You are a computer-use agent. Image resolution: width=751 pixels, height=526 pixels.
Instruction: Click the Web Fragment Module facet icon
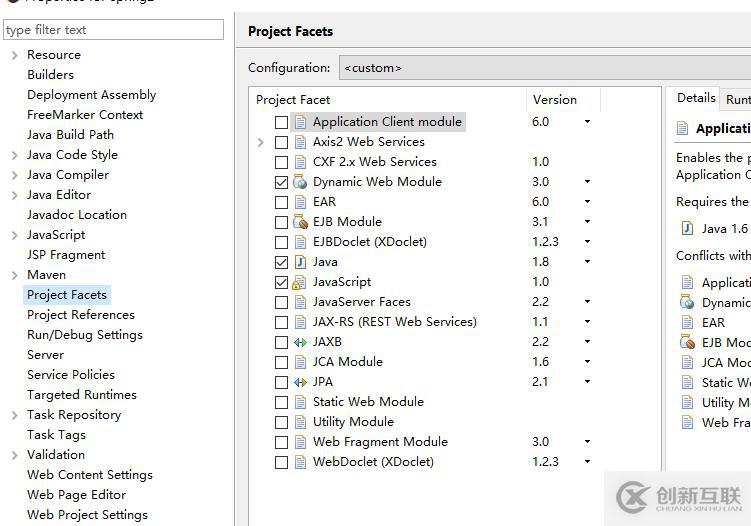pyautogui.click(x=300, y=442)
